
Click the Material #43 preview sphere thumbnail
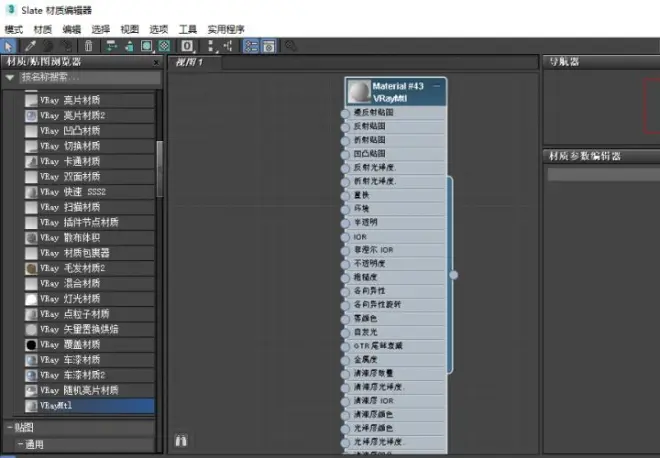pos(359,91)
